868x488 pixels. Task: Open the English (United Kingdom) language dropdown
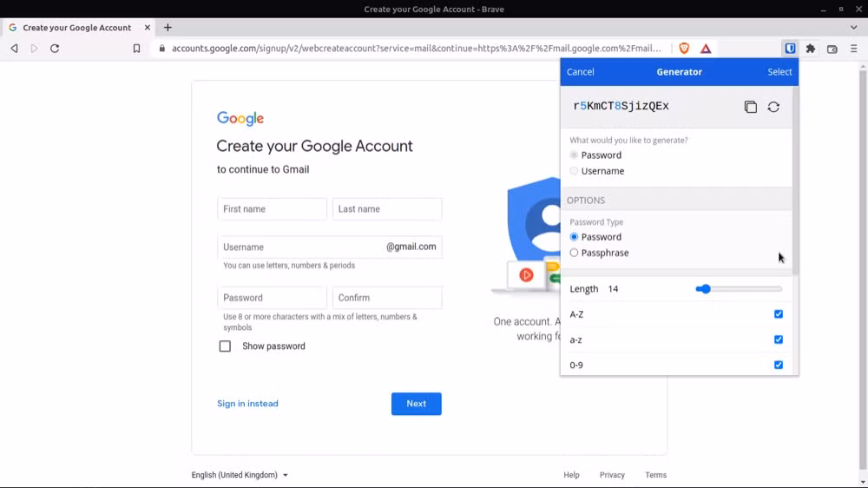click(x=240, y=475)
